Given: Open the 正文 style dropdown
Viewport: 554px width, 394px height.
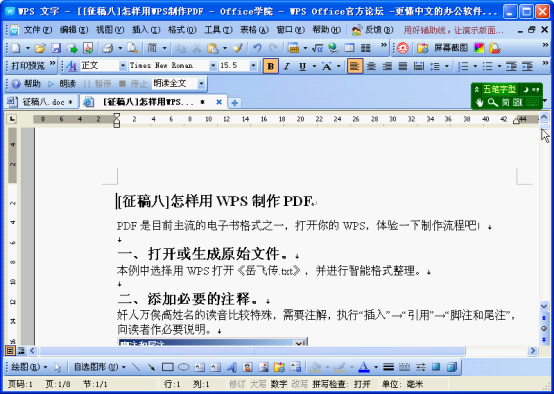Looking at the screenshot, I should 123,66.
